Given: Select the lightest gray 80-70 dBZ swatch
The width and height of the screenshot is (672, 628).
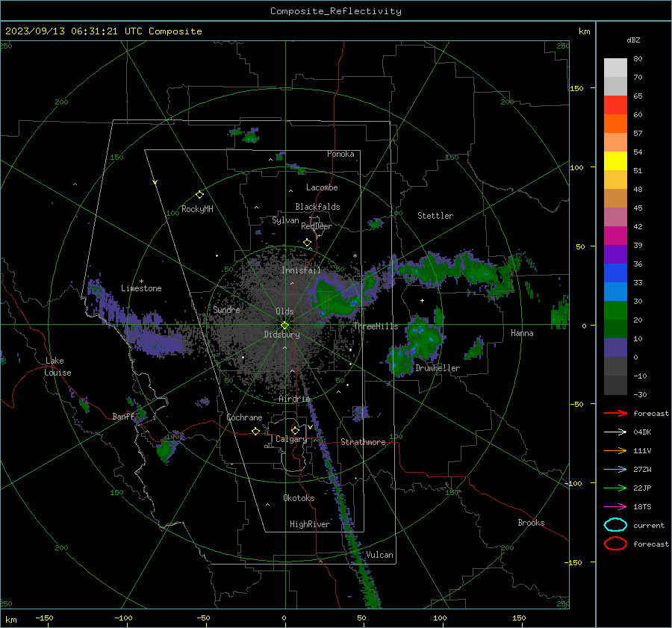Looking at the screenshot, I should (x=615, y=68).
